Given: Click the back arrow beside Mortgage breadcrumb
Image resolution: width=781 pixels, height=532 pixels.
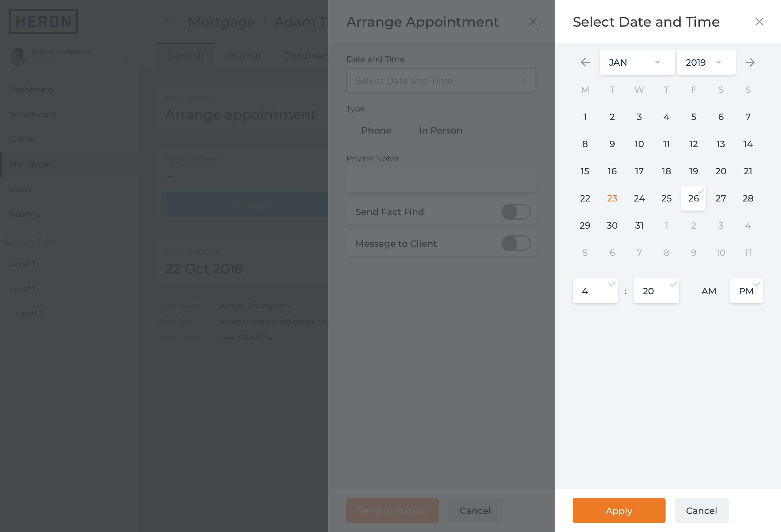Looking at the screenshot, I should click(x=169, y=22).
